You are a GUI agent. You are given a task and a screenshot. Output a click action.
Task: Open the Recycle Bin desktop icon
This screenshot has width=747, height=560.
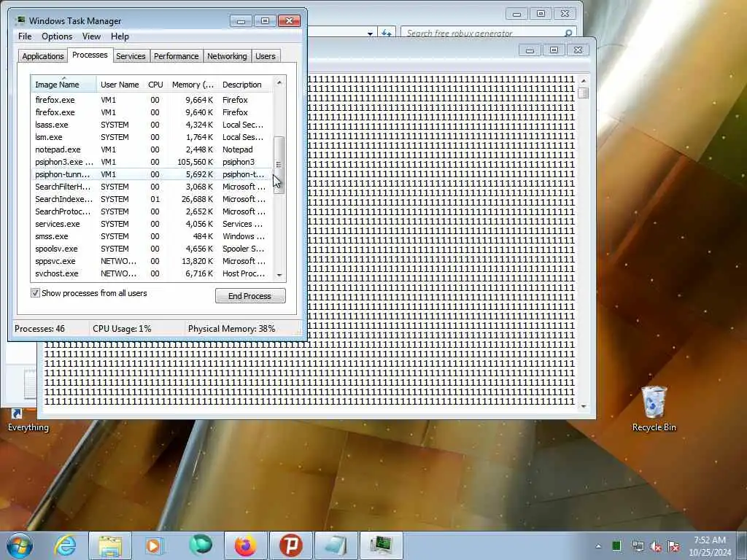(x=654, y=408)
